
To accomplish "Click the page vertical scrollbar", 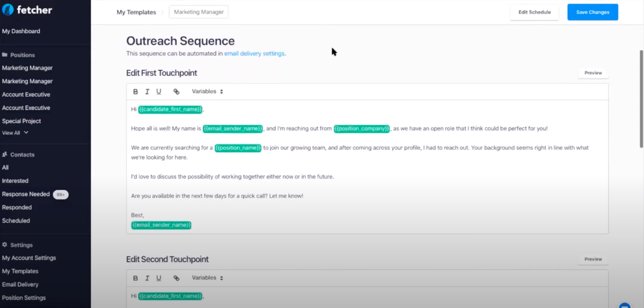I will [x=641, y=99].
